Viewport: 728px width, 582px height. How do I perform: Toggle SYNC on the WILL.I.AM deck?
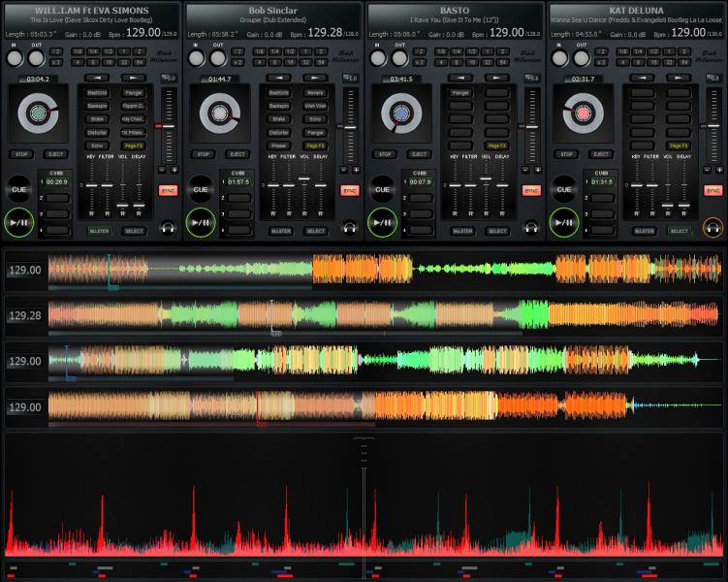click(168, 190)
